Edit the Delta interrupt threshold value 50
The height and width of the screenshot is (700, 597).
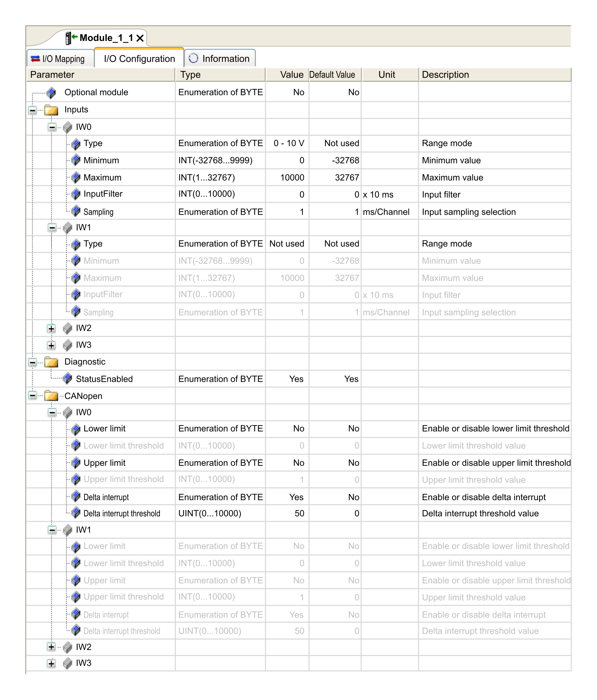[287, 513]
